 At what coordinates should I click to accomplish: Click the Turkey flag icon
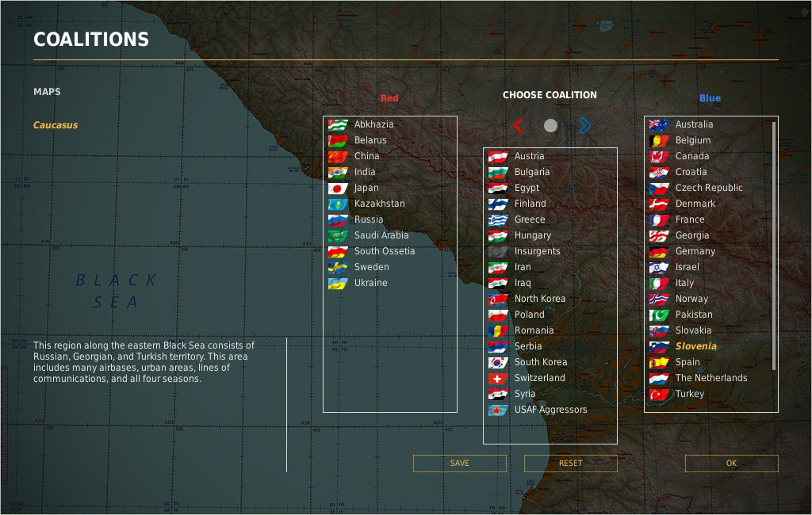point(659,394)
